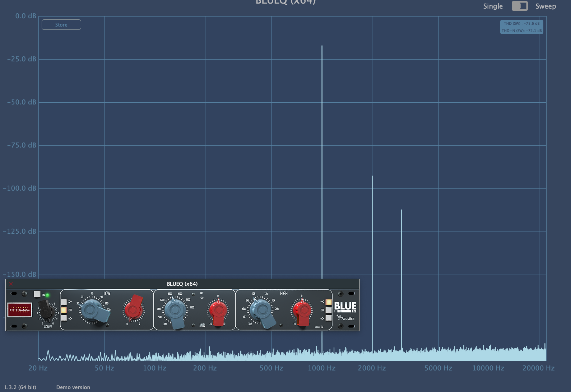Screen dimensions: 571x392
Task: Select the LOW band OFF button
Action: pos(64,310)
